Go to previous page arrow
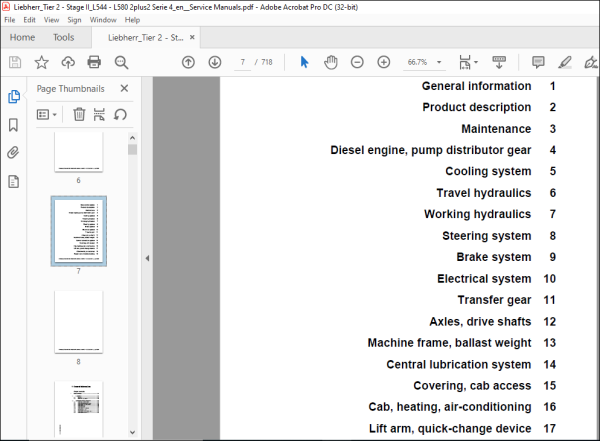The image size is (600, 441). pyautogui.click(x=188, y=62)
